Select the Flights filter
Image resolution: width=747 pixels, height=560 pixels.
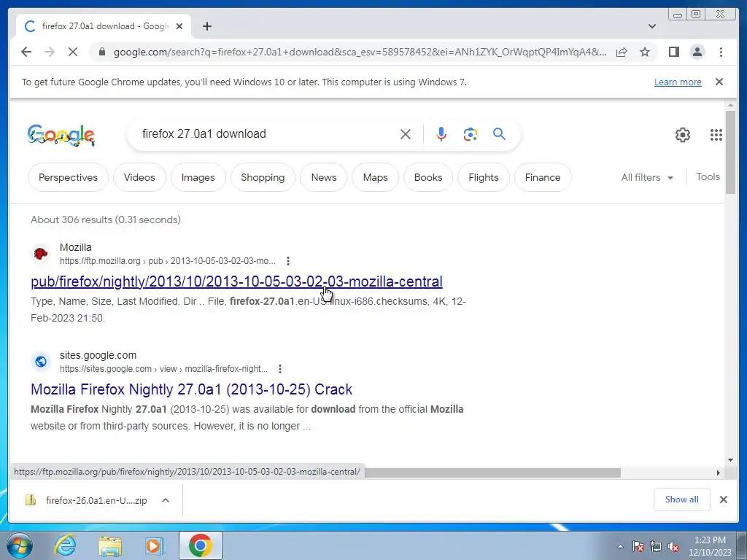pos(484,177)
